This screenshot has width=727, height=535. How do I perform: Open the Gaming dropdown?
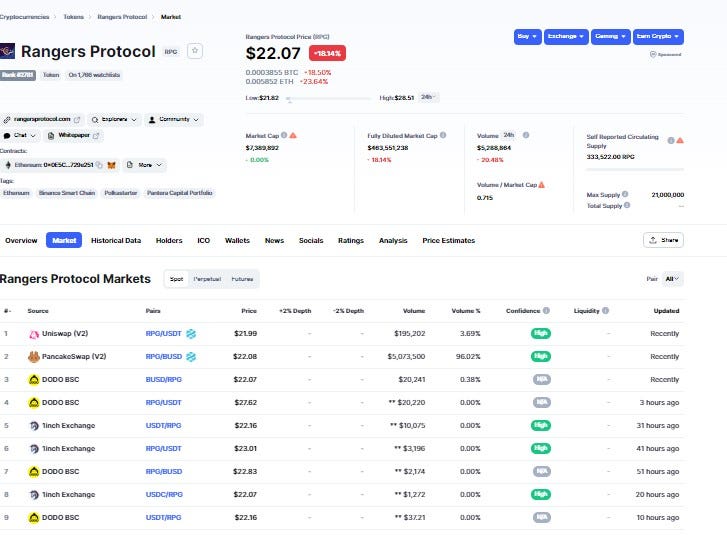click(x=611, y=37)
